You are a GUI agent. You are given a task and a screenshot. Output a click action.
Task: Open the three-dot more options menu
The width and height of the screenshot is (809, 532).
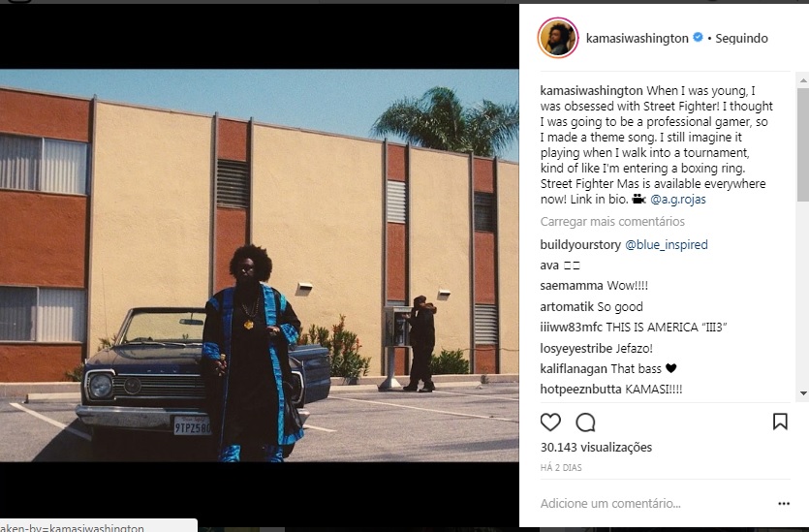783,504
